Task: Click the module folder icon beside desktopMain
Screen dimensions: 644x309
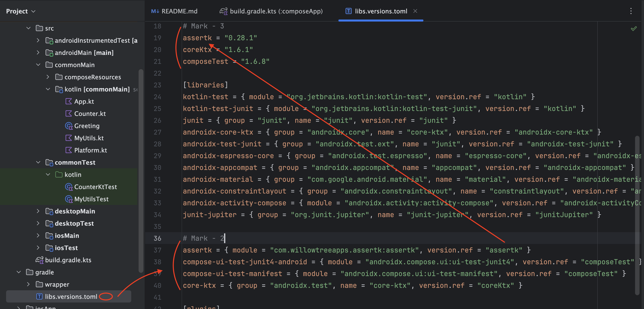Action: (x=49, y=211)
